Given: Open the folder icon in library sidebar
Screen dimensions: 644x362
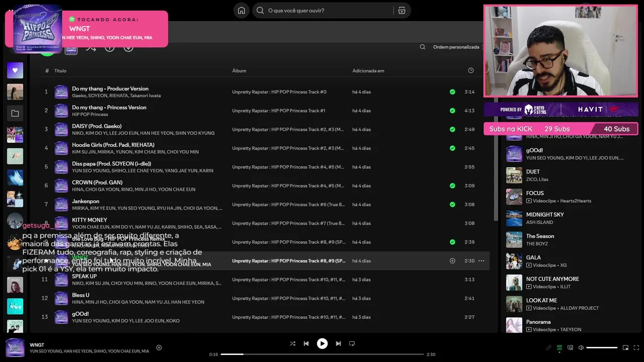Looking at the screenshot, I should 15,114.
